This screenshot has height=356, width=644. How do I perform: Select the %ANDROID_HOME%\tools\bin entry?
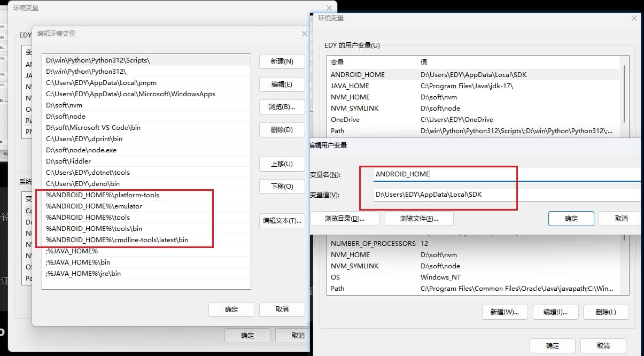coord(146,229)
